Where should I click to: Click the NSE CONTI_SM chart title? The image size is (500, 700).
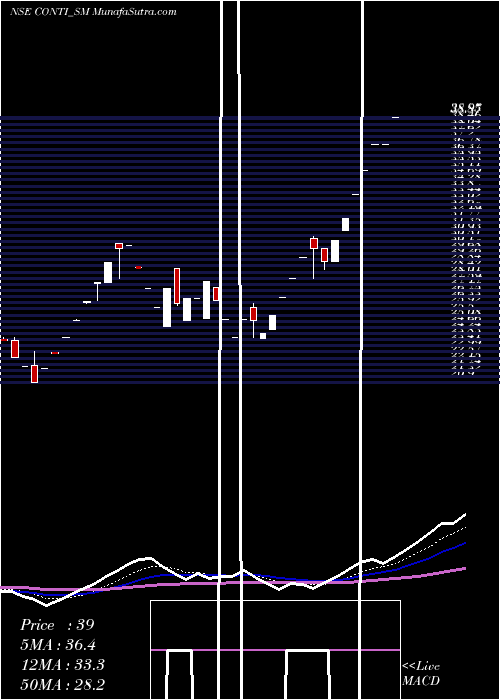coord(93,12)
